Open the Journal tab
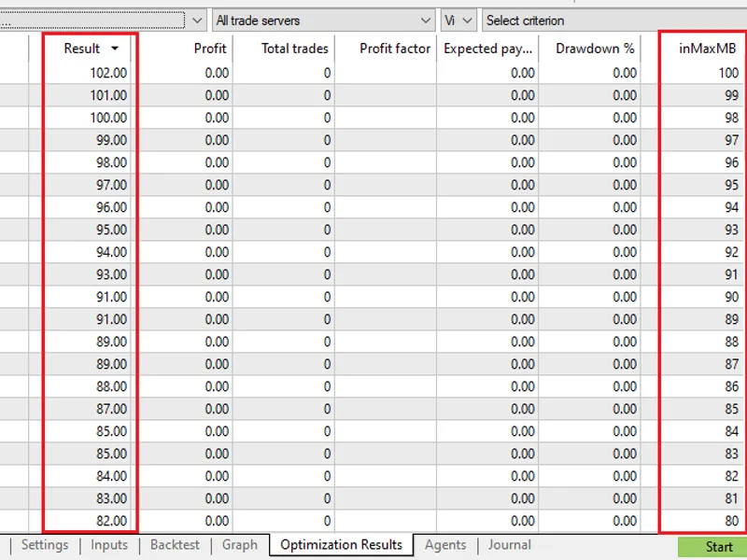The width and height of the screenshot is (747, 560). tap(509, 545)
